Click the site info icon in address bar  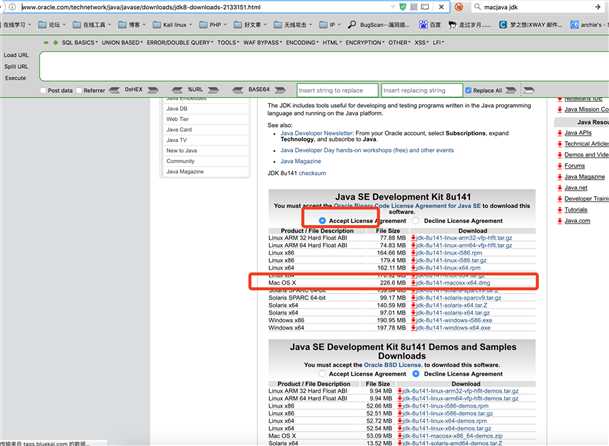pos(12,7)
